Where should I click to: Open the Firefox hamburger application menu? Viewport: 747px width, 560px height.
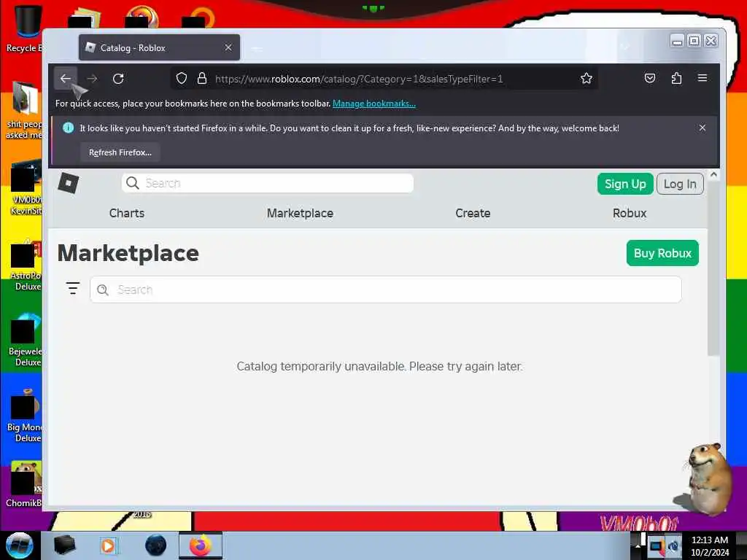[x=703, y=78]
